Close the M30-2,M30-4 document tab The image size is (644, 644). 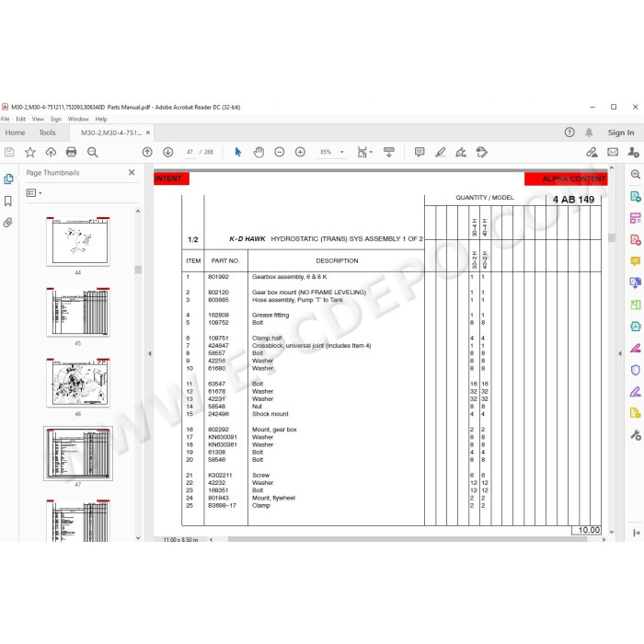pos(148,132)
